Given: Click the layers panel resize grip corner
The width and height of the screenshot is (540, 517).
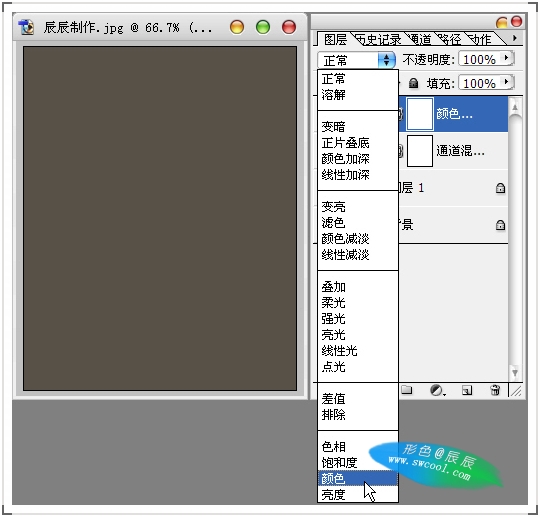Looking at the screenshot, I should pyautogui.click(x=516, y=391).
